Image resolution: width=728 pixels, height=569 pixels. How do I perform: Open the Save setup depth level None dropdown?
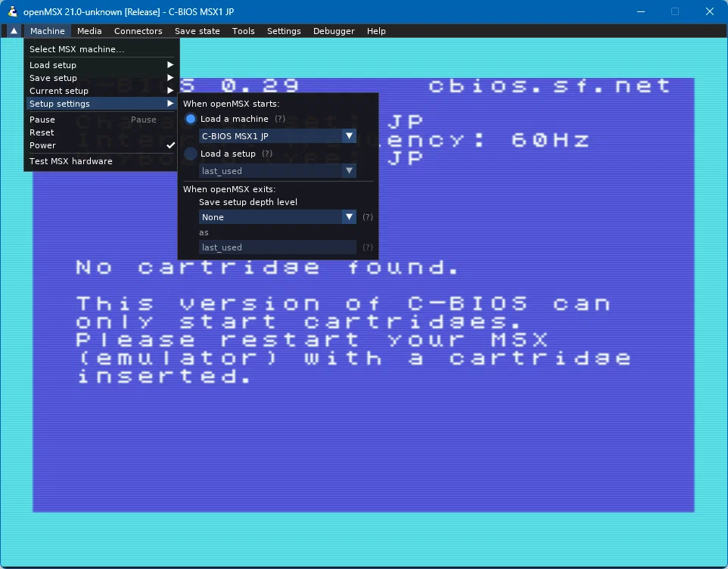(x=278, y=217)
